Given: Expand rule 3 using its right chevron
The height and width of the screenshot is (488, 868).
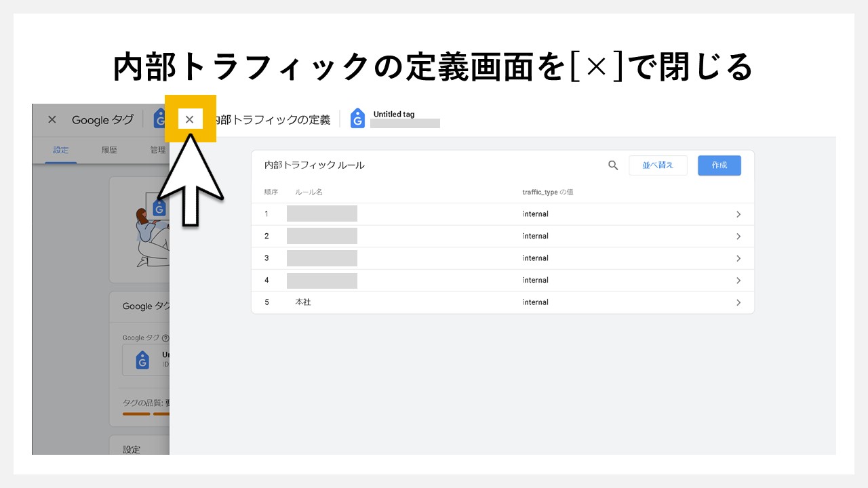Looking at the screenshot, I should pos(738,258).
